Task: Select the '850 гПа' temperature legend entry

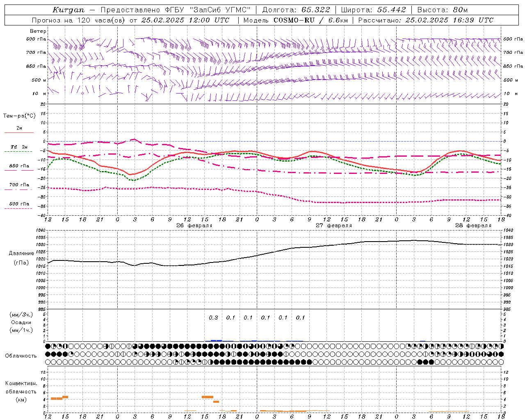Action: (19, 166)
